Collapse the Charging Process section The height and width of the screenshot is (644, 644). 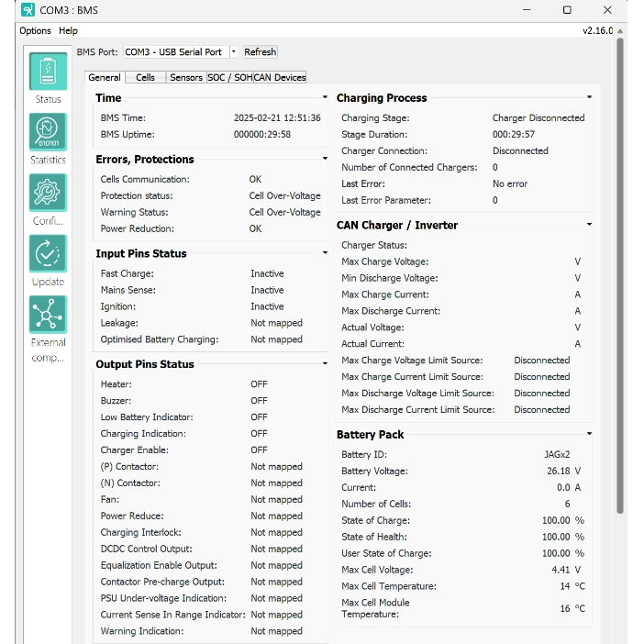click(x=589, y=97)
